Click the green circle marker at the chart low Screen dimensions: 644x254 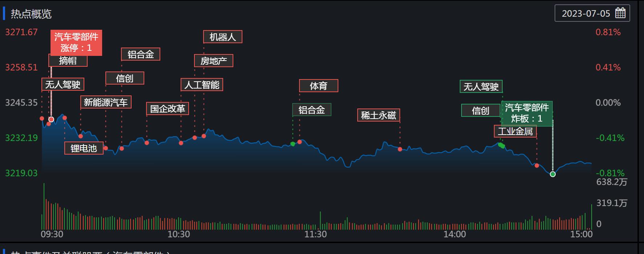[x=553, y=174]
